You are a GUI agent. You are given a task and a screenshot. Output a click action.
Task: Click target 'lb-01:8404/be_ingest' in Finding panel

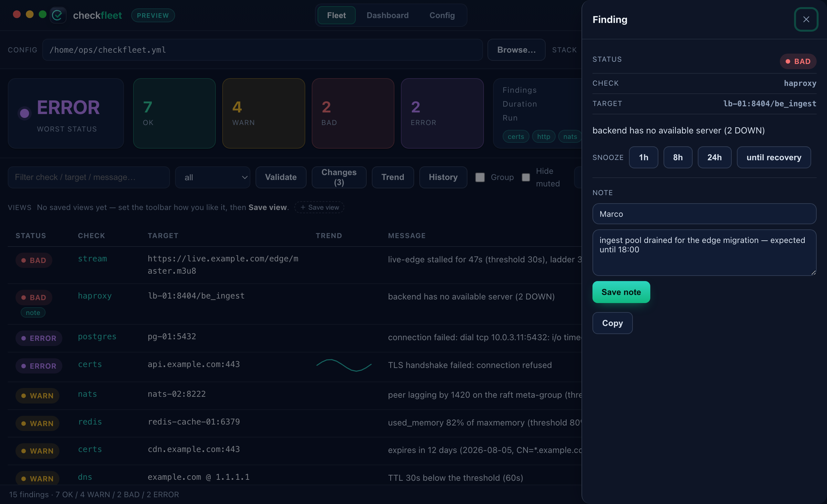(x=769, y=103)
